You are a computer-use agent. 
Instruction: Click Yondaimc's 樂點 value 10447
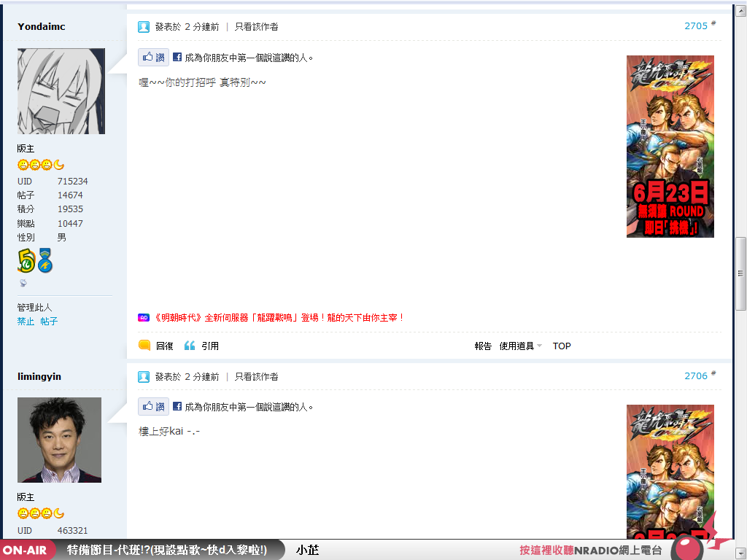click(x=70, y=223)
